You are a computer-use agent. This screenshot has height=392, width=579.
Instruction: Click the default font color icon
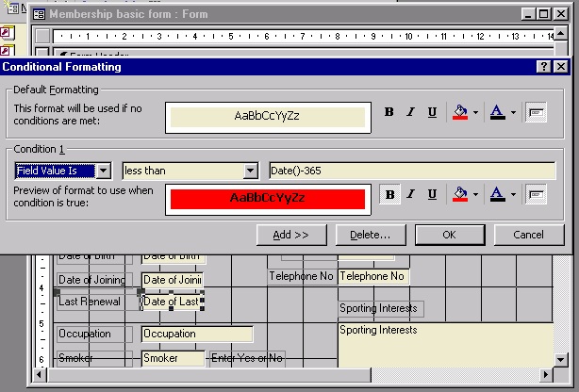[x=498, y=112]
